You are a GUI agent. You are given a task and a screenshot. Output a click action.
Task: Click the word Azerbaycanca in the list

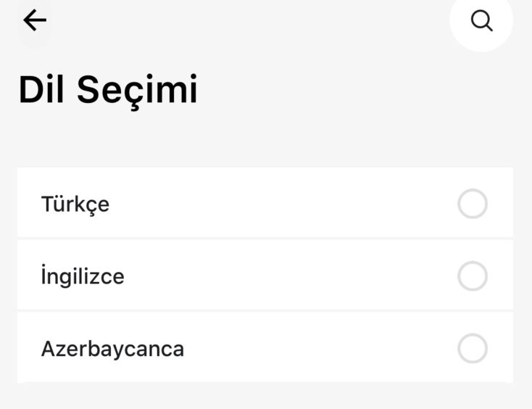[x=112, y=349]
